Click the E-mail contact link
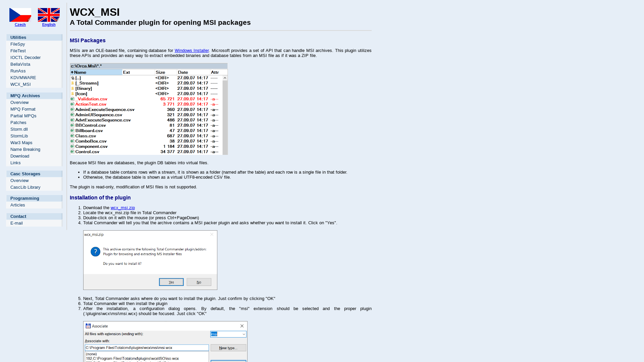644x362 pixels. pyautogui.click(x=16, y=223)
